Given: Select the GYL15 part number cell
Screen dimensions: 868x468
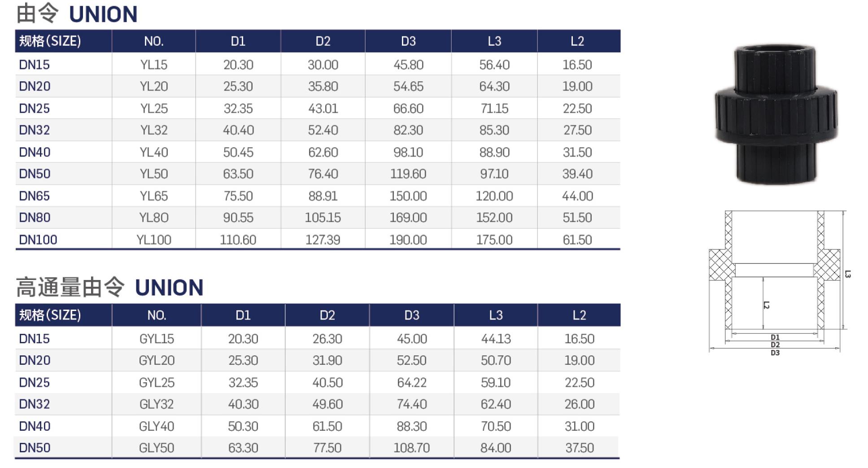Looking at the screenshot, I should click(157, 339).
